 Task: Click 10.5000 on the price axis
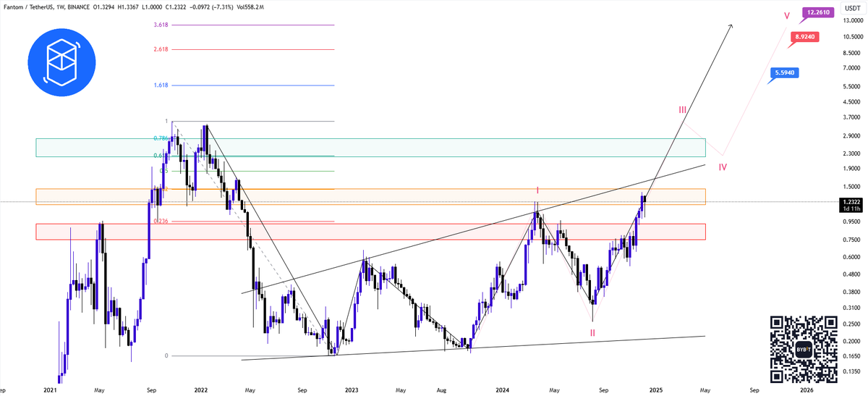pos(854,36)
